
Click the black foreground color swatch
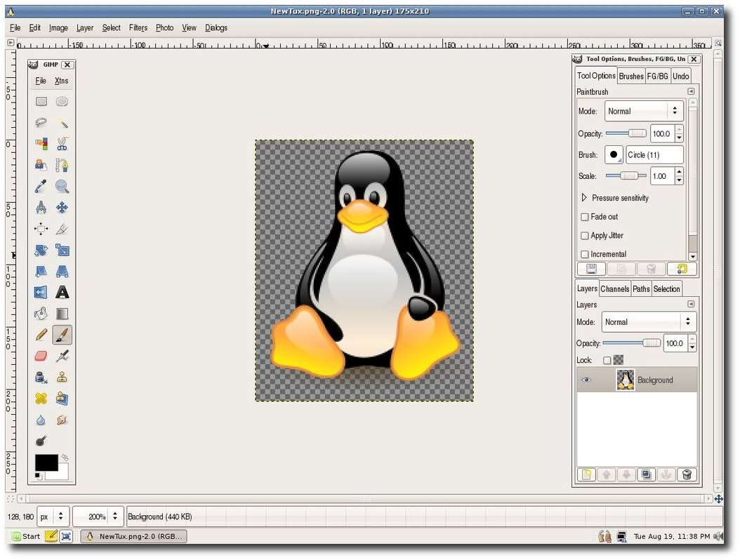tap(46, 462)
